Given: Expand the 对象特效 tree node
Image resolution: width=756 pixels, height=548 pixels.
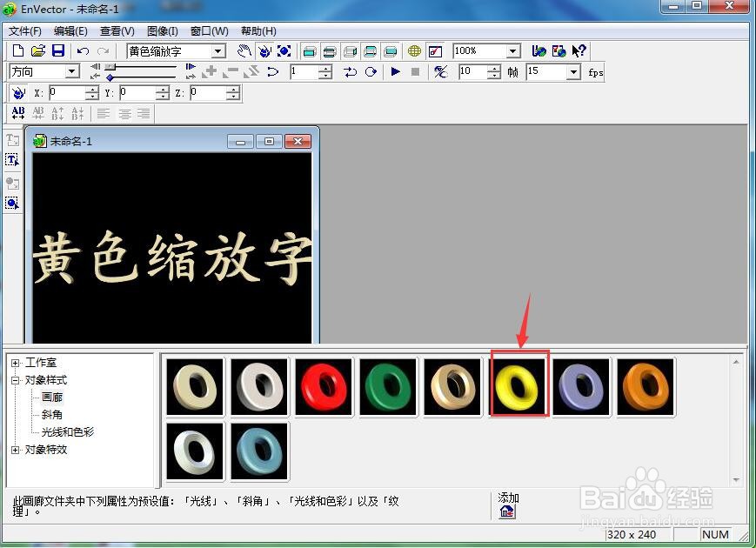Looking at the screenshot, I should [x=16, y=450].
